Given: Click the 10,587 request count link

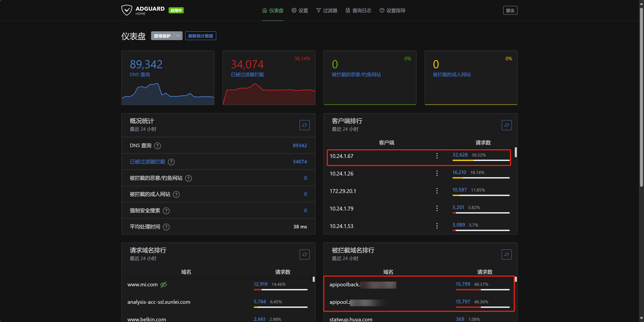Looking at the screenshot, I should point(459,190).
